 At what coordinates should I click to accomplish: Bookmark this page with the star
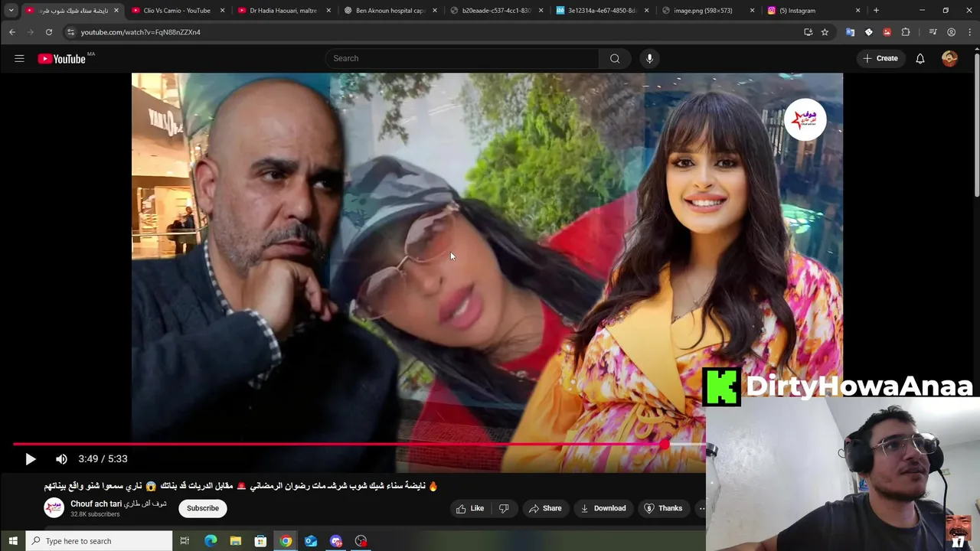tap(825, 32)
